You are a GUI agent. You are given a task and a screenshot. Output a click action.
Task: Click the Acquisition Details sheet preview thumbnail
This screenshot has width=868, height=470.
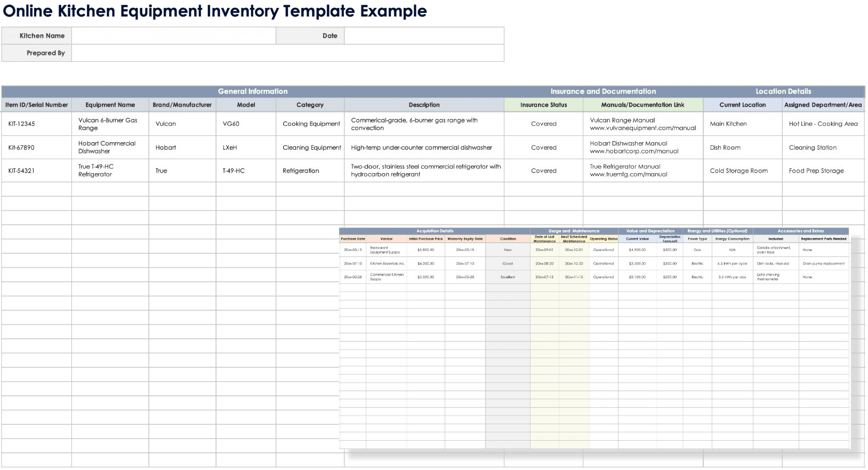point(594,338)
